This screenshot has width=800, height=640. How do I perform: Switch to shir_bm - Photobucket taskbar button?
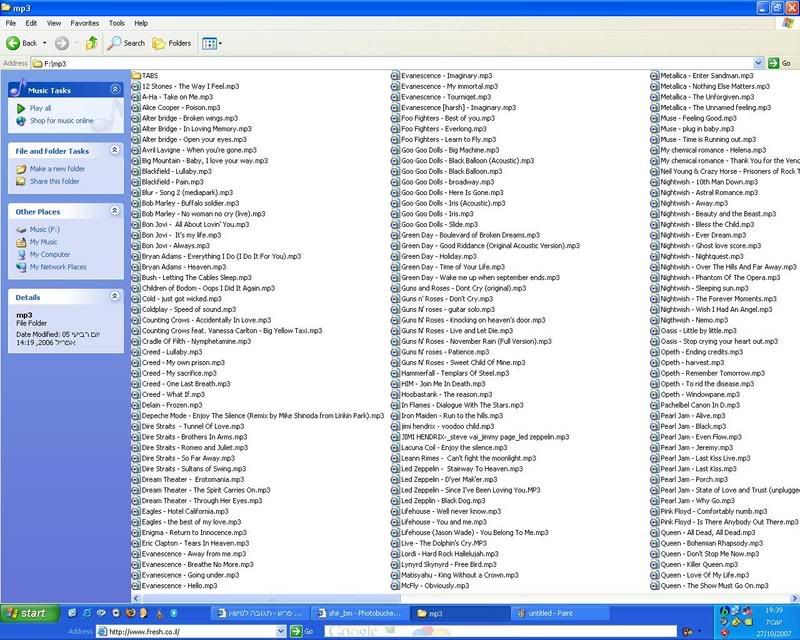point(361,613)
